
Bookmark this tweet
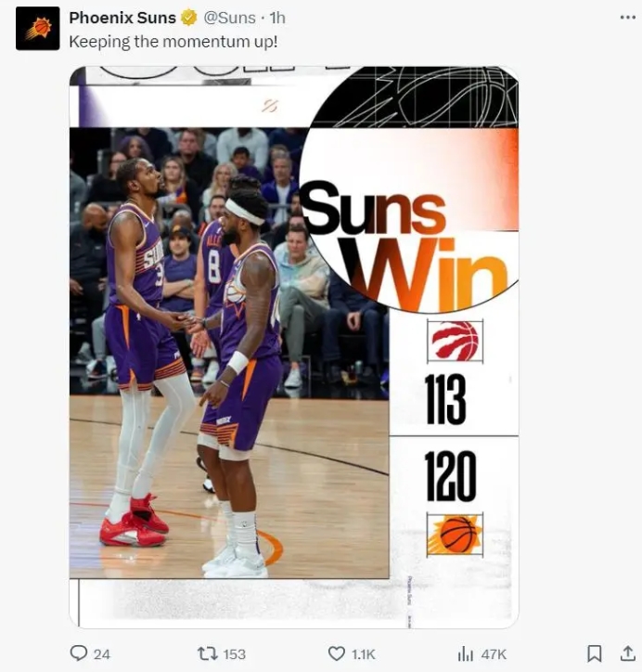pyautogui.click(x=595, y=653)
